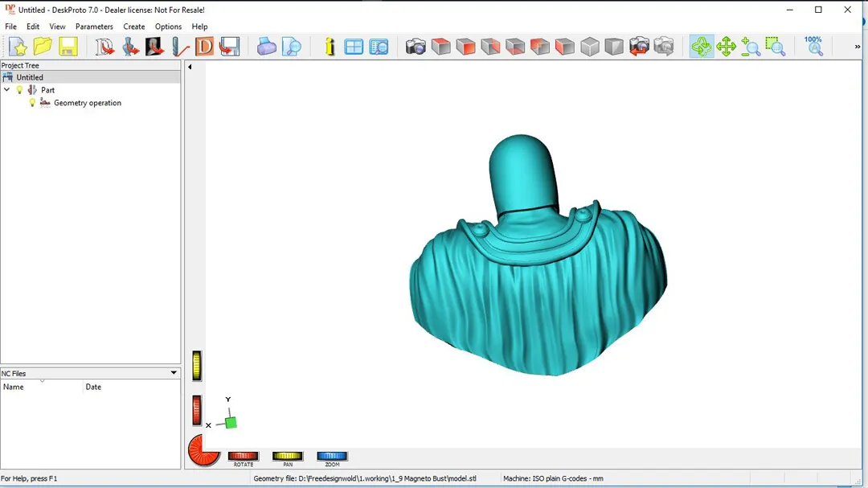
Task: Click the write NC program floppy-arrow icon
Action: [x=229, y=47]
